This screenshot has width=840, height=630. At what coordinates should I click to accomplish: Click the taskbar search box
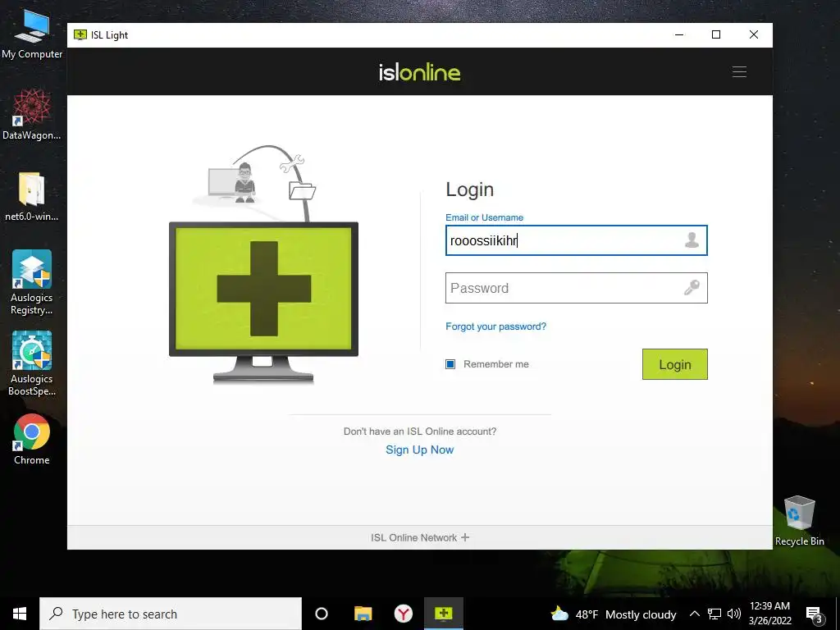[x=171, y=614]
